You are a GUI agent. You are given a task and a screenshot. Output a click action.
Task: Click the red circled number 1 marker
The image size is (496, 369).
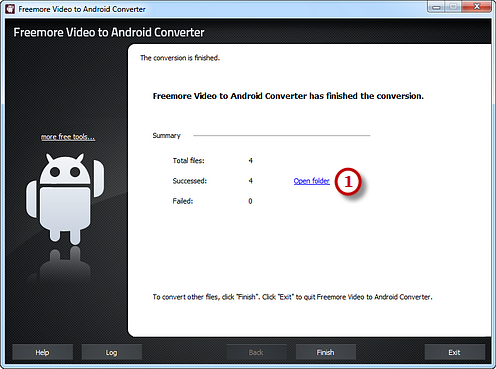point(348,182)
